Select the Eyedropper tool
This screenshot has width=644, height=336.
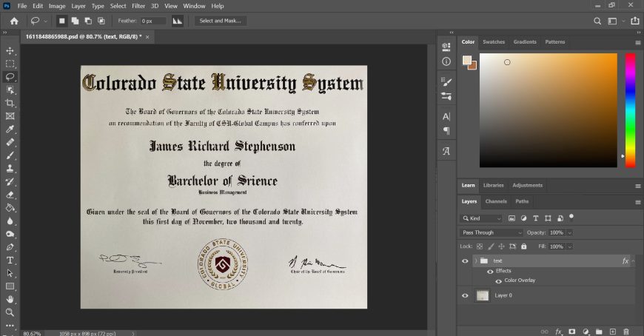coord(10,130)
